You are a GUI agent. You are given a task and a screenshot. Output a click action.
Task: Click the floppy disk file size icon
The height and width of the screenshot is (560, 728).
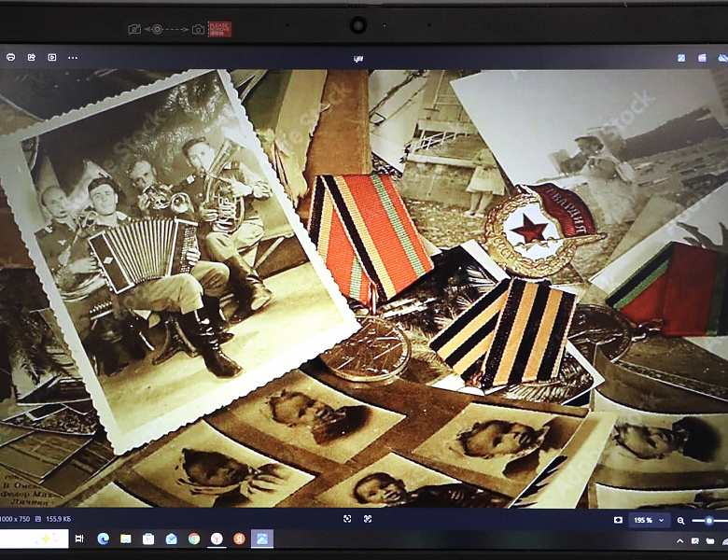(x=38, y=519)
